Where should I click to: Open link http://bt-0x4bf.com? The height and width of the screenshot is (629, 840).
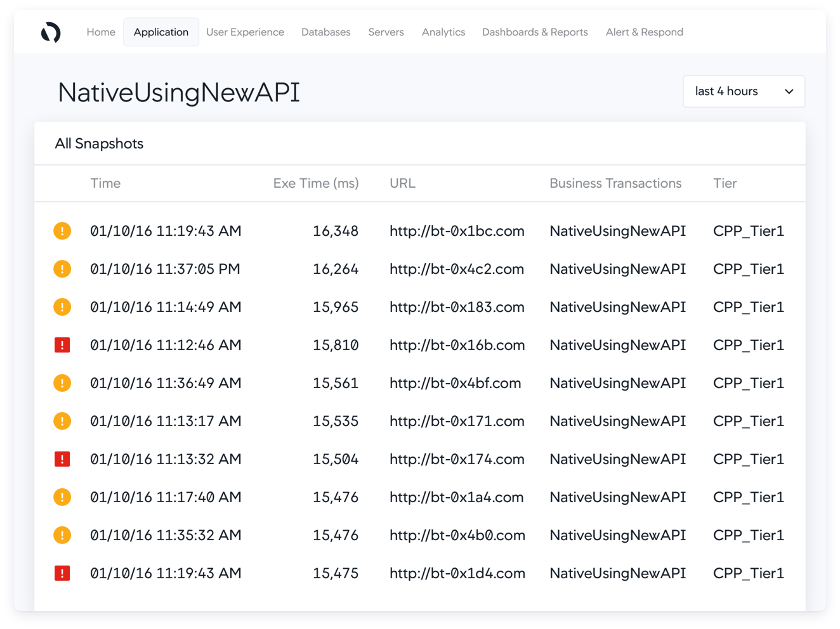(x=456, y=383)
